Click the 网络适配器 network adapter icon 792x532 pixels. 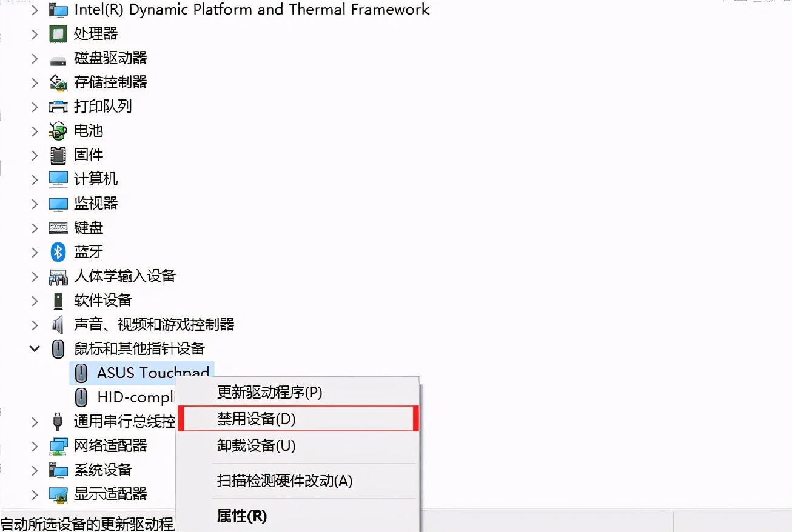58,446
